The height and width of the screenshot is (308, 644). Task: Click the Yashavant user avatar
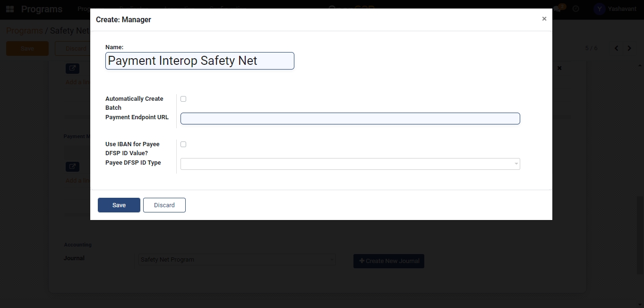tap(599, 9)
